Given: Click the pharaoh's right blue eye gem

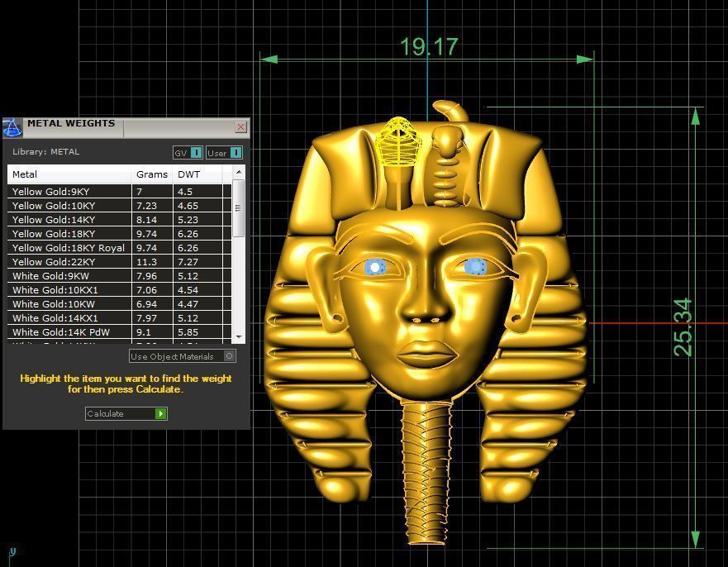Looking at the screenshot, I should pyautogui.click(x=475, y=266).
